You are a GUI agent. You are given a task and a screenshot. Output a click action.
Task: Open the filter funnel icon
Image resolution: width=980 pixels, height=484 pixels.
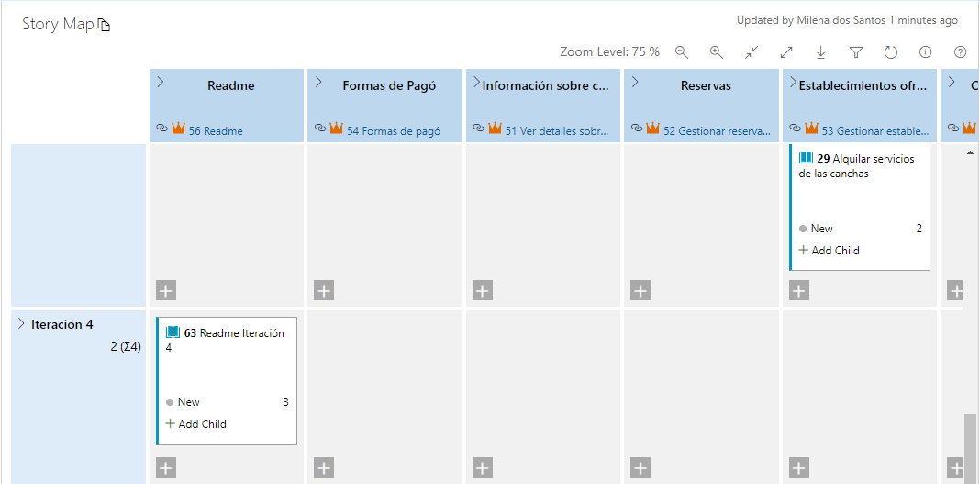[x=856, y=52]
